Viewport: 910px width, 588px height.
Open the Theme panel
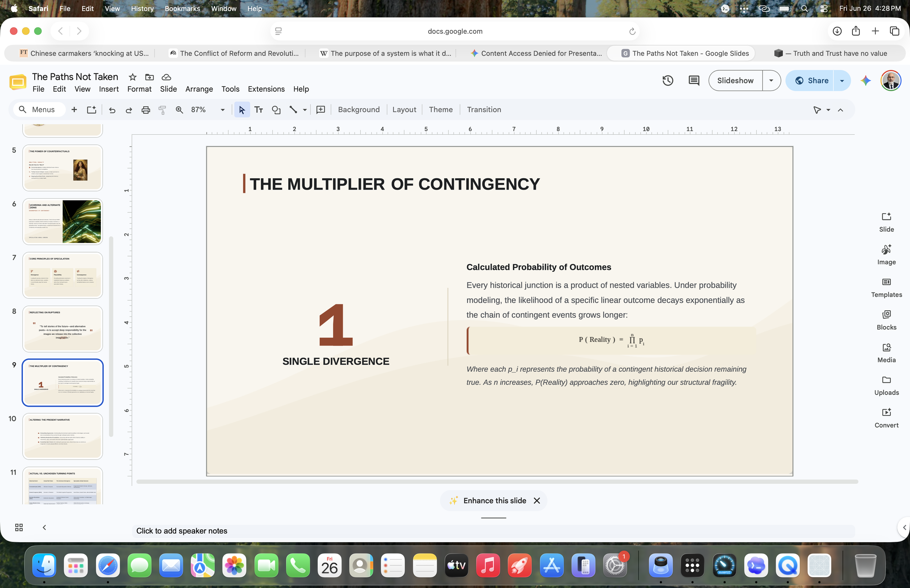441,110
